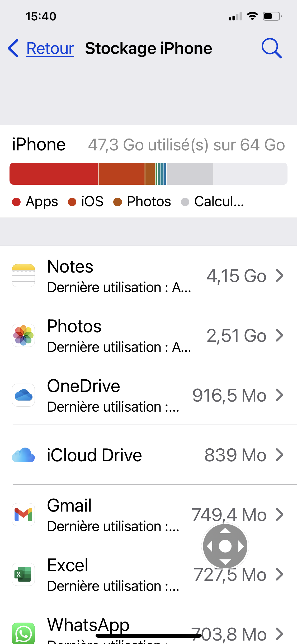Tap the iCloud Drive icon
The image size is (297, 644).
click(x=23, y=455)
